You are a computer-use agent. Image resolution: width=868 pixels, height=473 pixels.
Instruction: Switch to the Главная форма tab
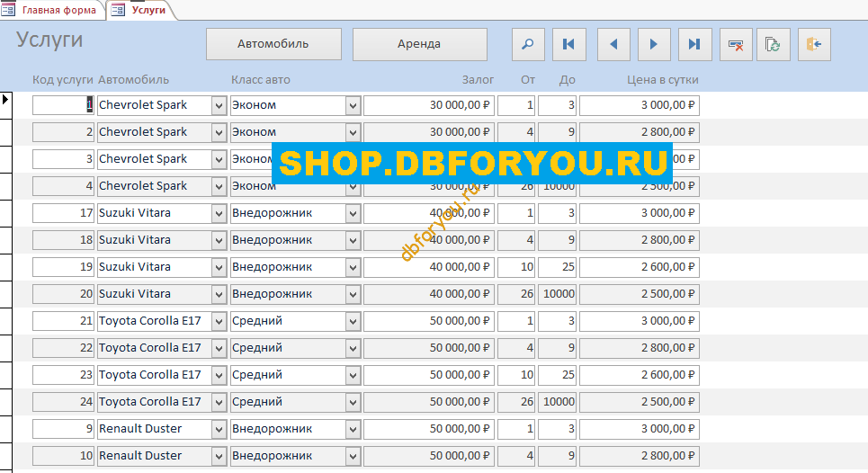click(53, 10)
